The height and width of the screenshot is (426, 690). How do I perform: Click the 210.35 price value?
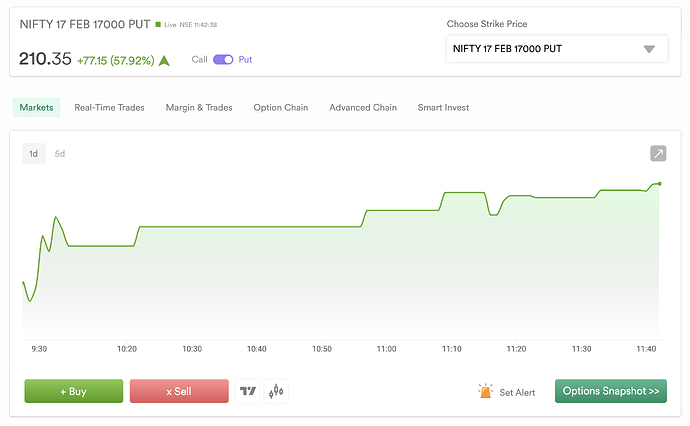point(45,59)
